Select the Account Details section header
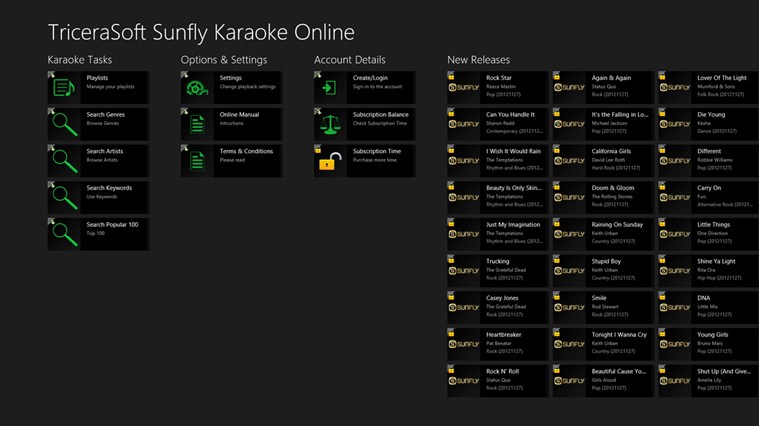 point(349,60)
